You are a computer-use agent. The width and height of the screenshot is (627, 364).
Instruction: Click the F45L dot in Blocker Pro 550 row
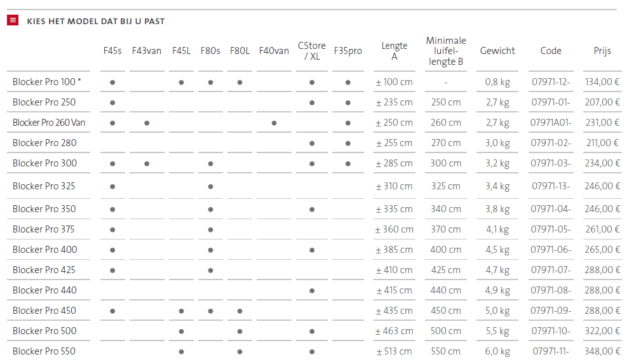pos(181,351)
